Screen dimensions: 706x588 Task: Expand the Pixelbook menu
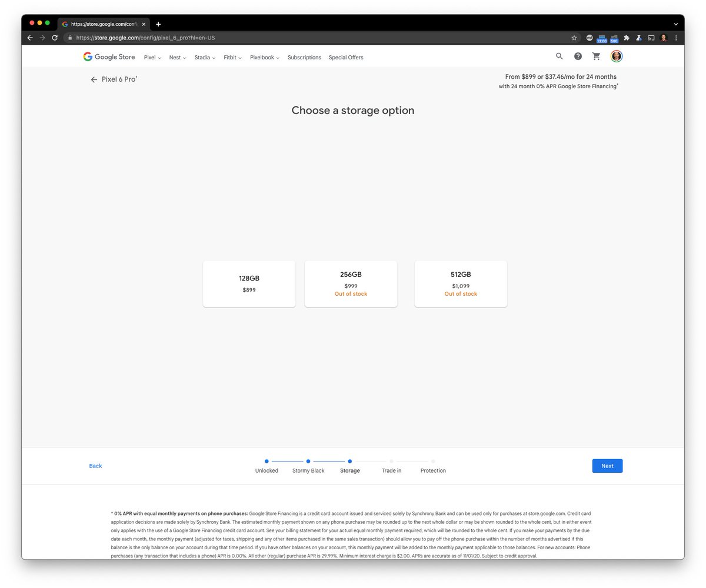(x=265, y=58)
